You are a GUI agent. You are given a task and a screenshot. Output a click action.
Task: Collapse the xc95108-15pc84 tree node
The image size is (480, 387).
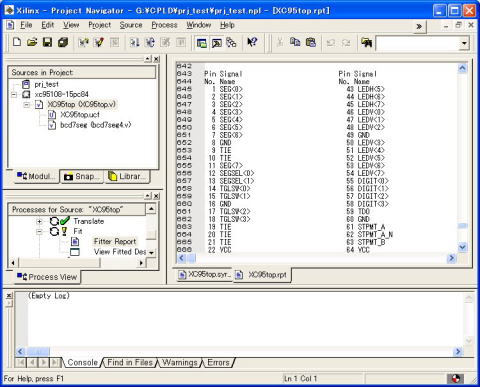(14, 95)
